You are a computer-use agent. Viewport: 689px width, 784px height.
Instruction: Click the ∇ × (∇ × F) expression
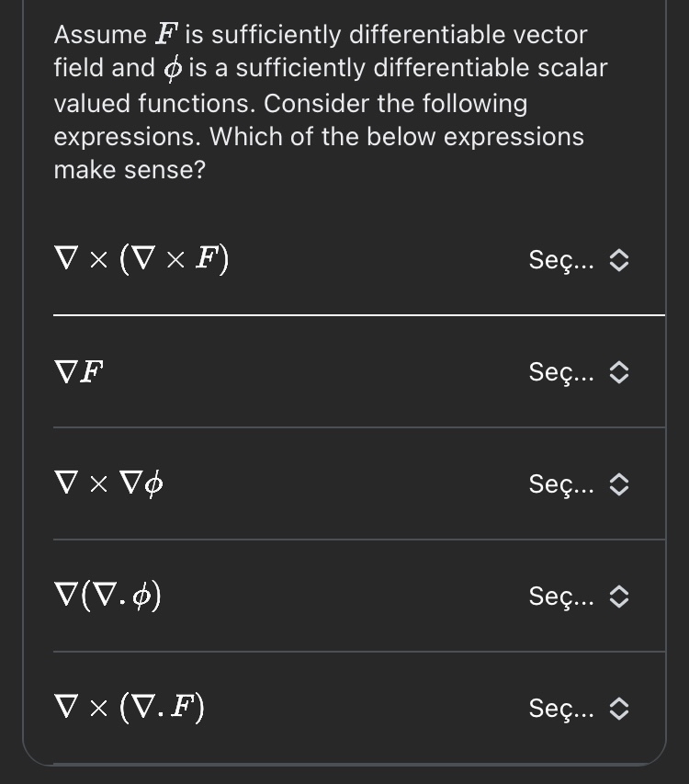coord(141,261)
